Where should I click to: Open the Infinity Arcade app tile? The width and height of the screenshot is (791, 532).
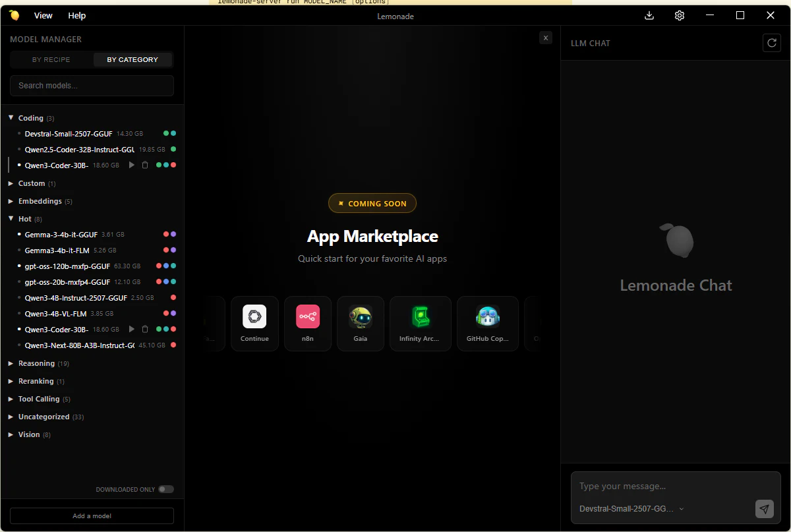coord(421,324)
